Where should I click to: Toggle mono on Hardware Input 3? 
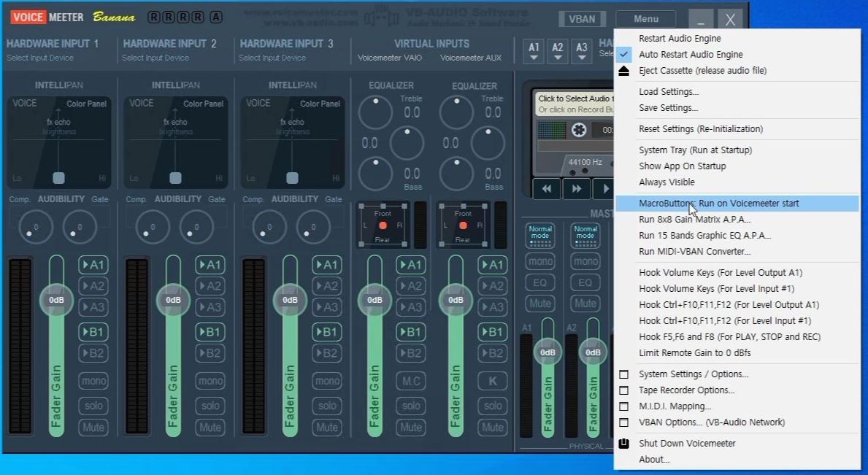click(326, 381)
